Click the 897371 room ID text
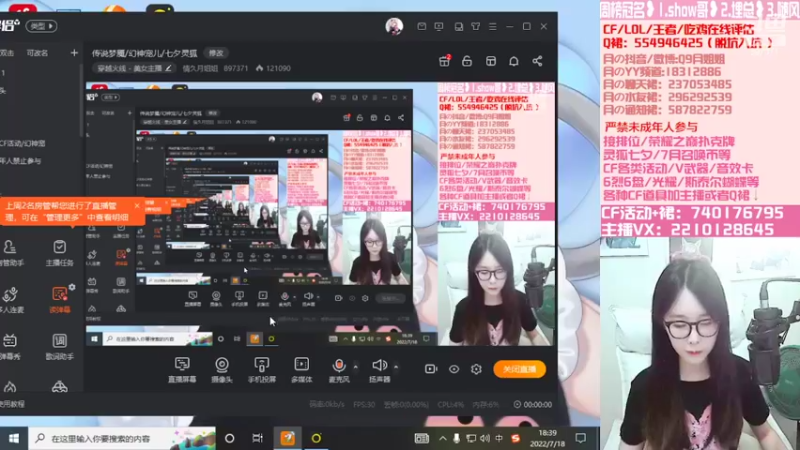The image size is (800, 450). tap(236, 68)
